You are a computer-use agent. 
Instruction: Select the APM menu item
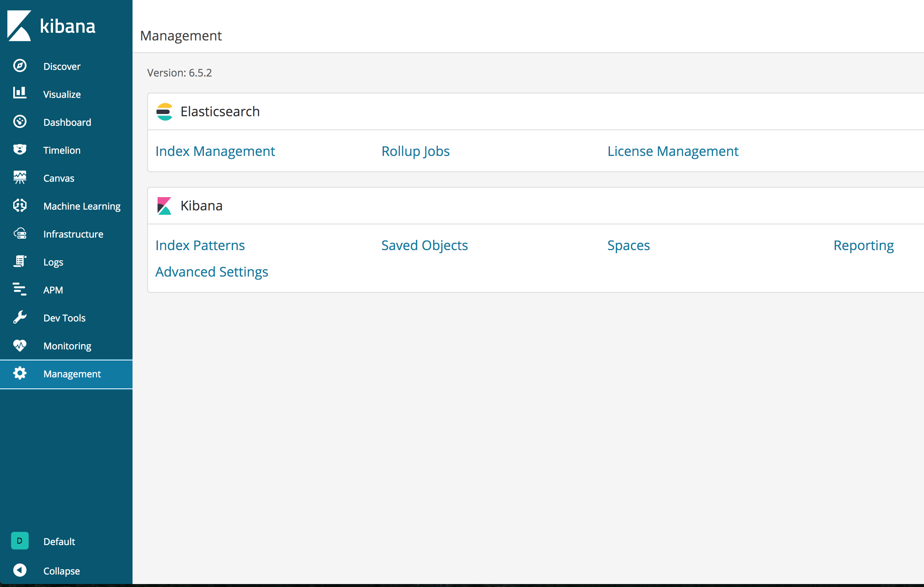click(x=53, y=290)
